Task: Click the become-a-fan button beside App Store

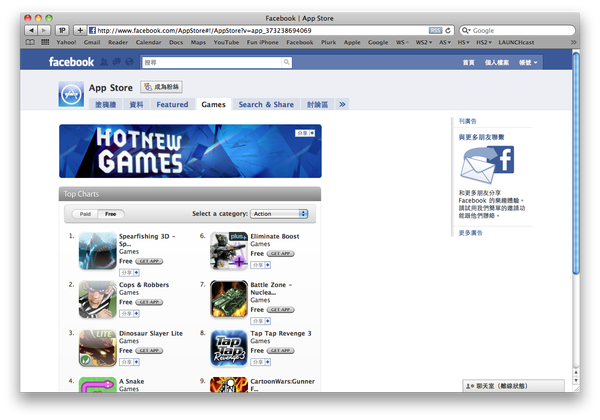Action: pos(161,87)
